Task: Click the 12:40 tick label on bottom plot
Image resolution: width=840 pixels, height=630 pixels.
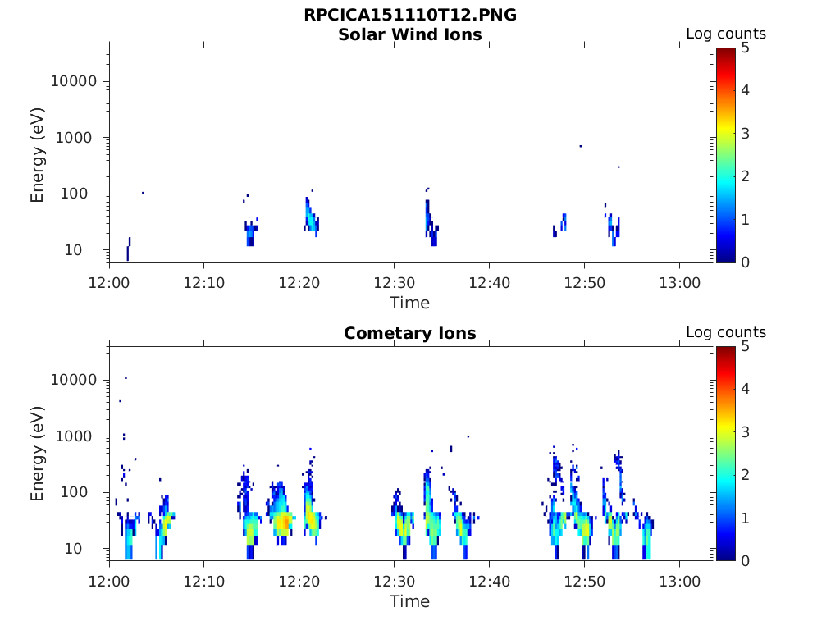Action: 489,582
